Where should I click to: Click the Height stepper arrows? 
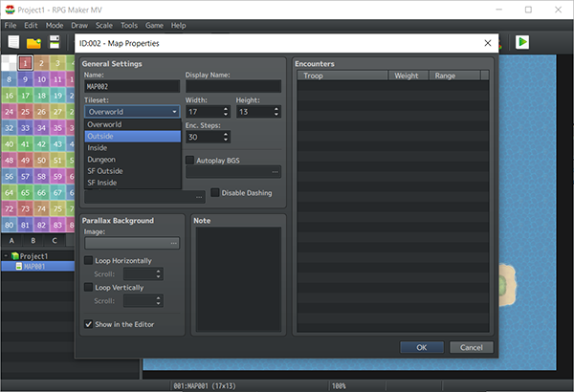point(276,112)
